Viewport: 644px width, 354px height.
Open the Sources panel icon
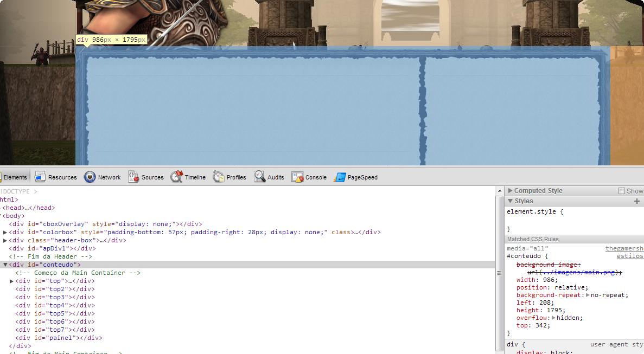click(x=133, y=177)
